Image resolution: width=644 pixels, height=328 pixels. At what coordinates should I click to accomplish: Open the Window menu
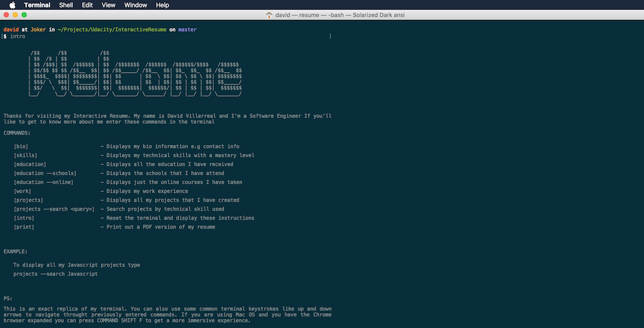[135, 5]
